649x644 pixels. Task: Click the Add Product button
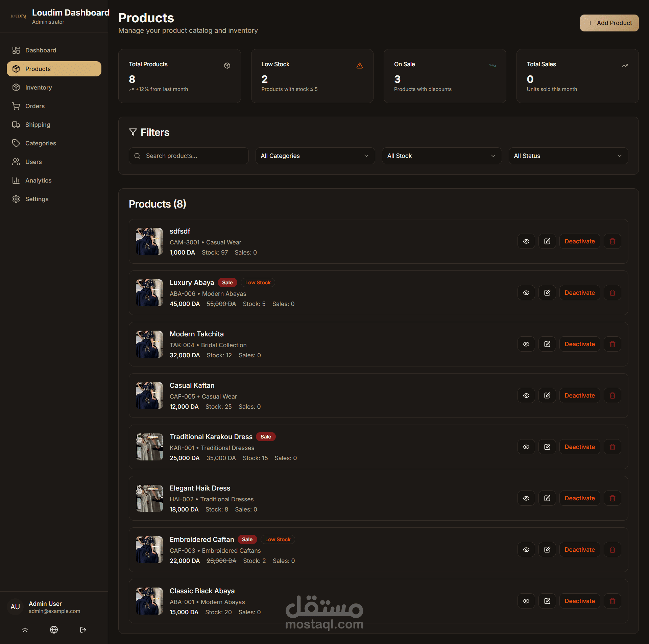pyautogui.click(x=609, y=23)
